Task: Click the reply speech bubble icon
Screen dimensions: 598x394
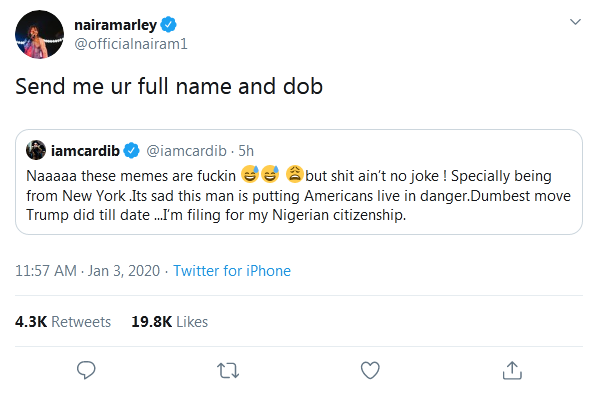Action: pos(86,370)
